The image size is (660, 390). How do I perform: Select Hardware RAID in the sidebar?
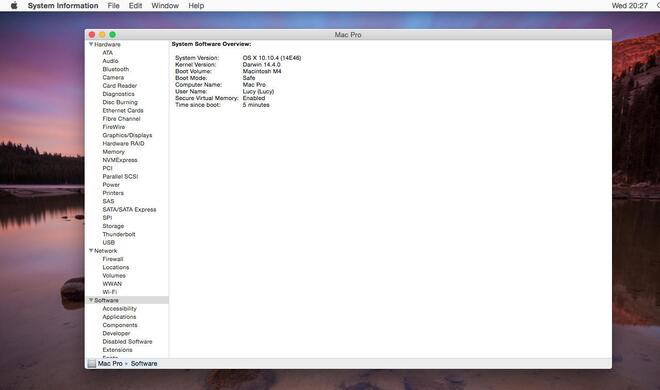(123, 143)
